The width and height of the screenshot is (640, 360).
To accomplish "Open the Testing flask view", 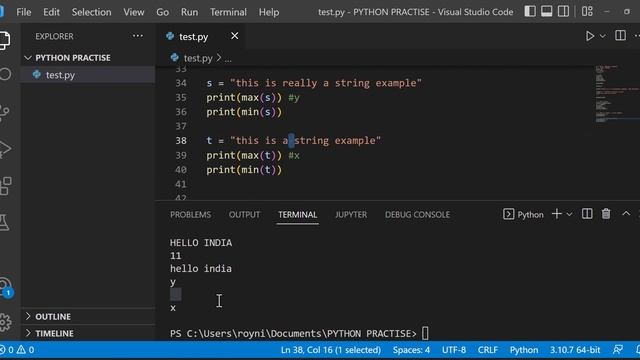I will click(x=5, y=222).
